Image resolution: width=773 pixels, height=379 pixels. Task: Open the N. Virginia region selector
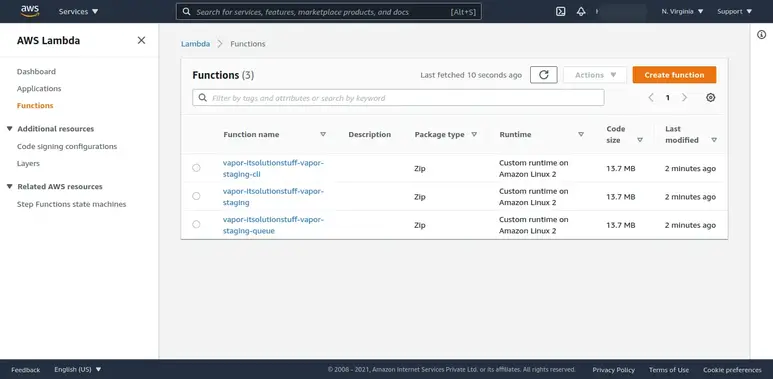click(682, 11)
